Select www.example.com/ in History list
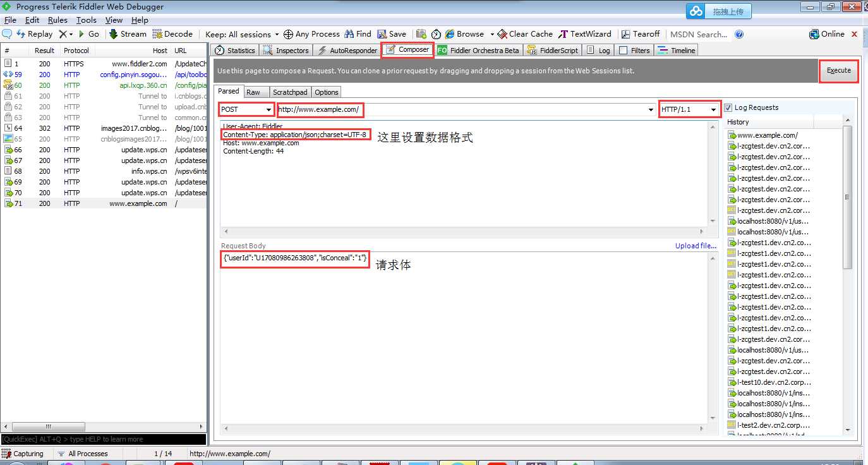 (x=768, y=135)
